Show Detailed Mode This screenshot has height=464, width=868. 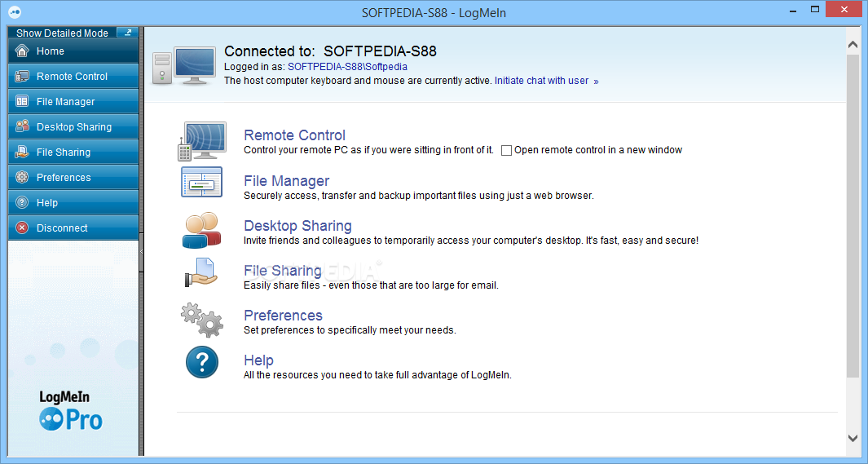coord(62,33)
